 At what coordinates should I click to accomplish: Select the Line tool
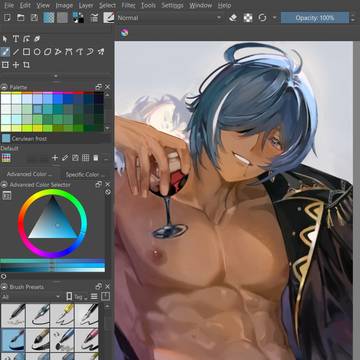click(x=16, y=52)
